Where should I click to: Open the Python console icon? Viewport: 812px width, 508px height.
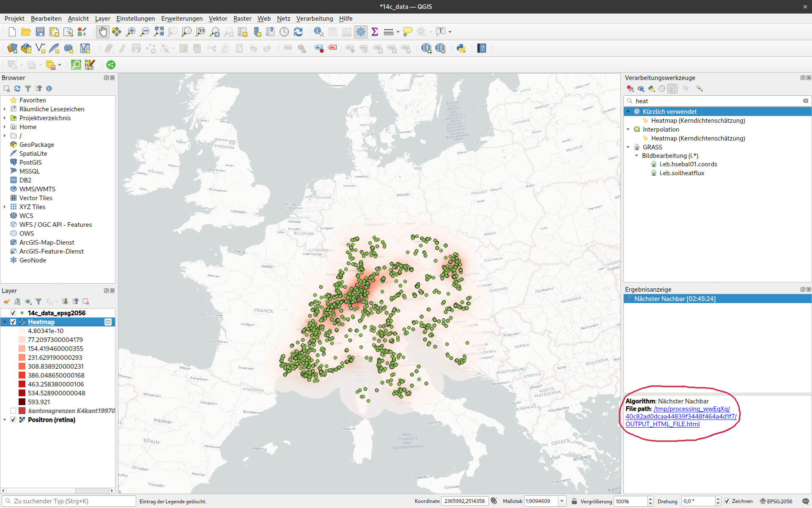(x=461, y=48)
